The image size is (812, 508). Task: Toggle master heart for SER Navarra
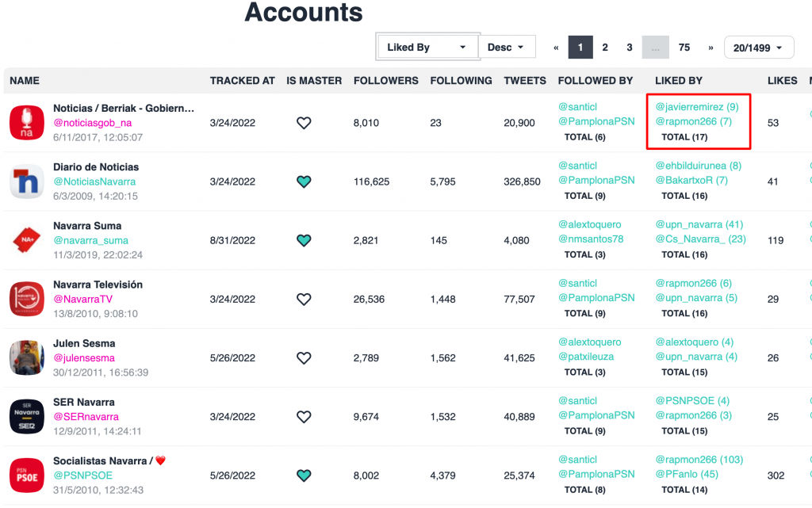click(x=304, y=417)
